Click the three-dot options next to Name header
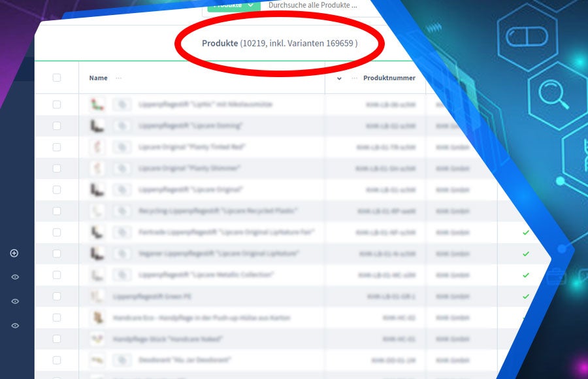The height and width of the screenshot is (379, 588). 118,78
